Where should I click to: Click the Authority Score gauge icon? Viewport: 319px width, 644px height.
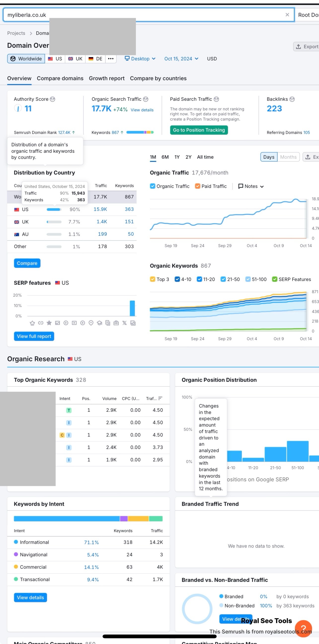point(18,108)
